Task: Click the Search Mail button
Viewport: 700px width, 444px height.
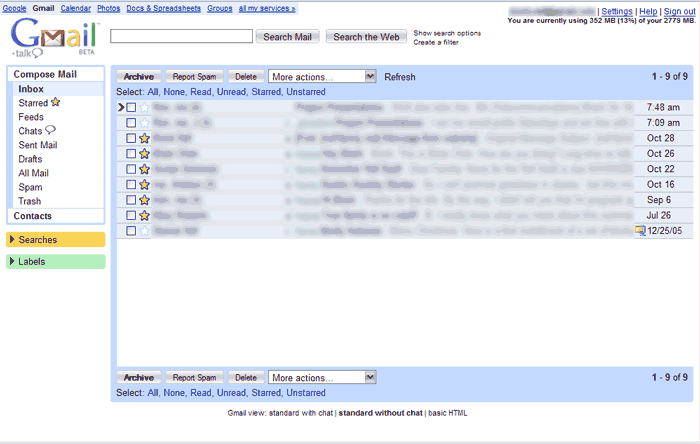Action: pos(288,37)
